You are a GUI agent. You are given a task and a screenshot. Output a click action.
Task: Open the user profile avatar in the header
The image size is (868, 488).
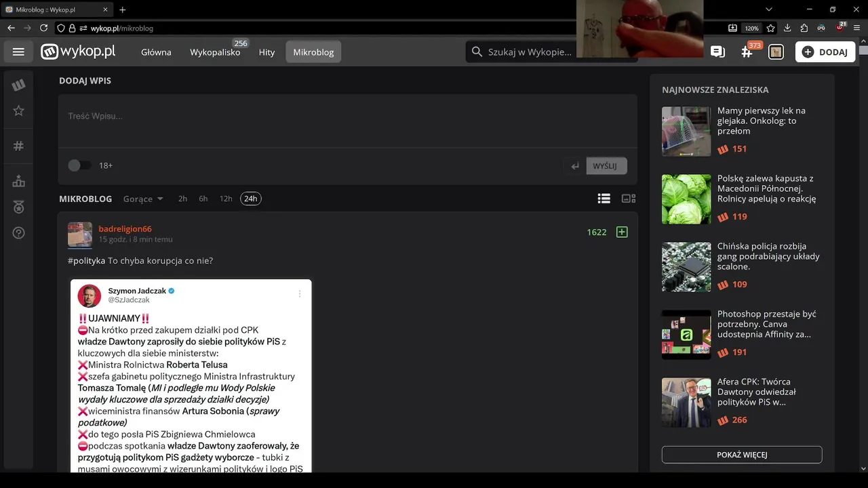click(776, 52)
